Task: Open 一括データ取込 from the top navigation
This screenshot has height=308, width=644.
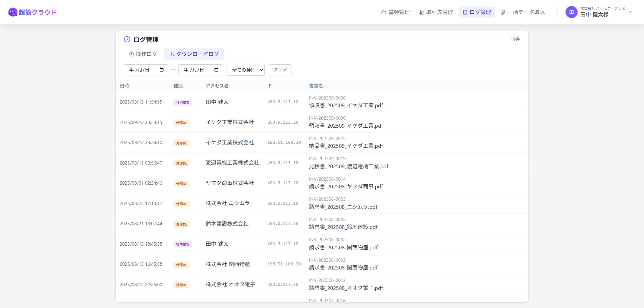Action: [523, 12]
